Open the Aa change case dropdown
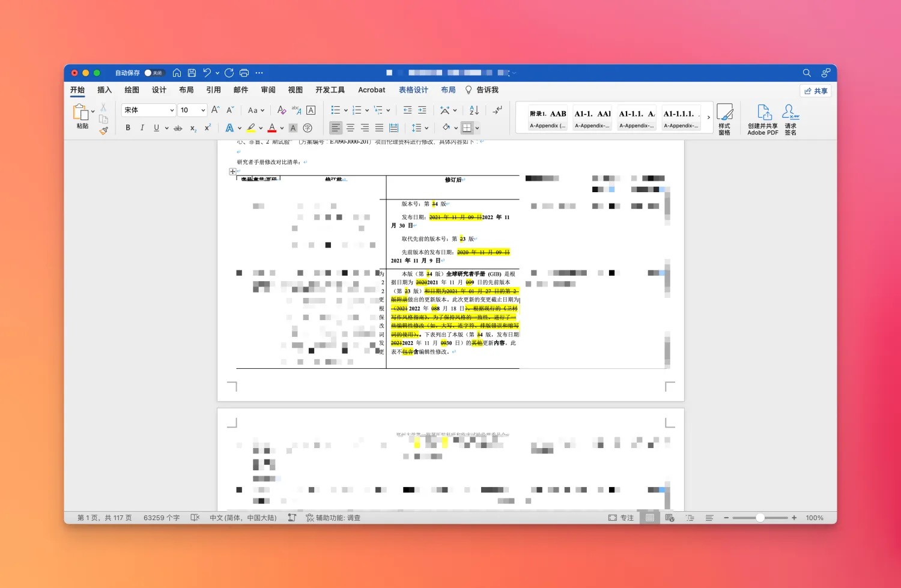901x588 pixels. point(256,110)
